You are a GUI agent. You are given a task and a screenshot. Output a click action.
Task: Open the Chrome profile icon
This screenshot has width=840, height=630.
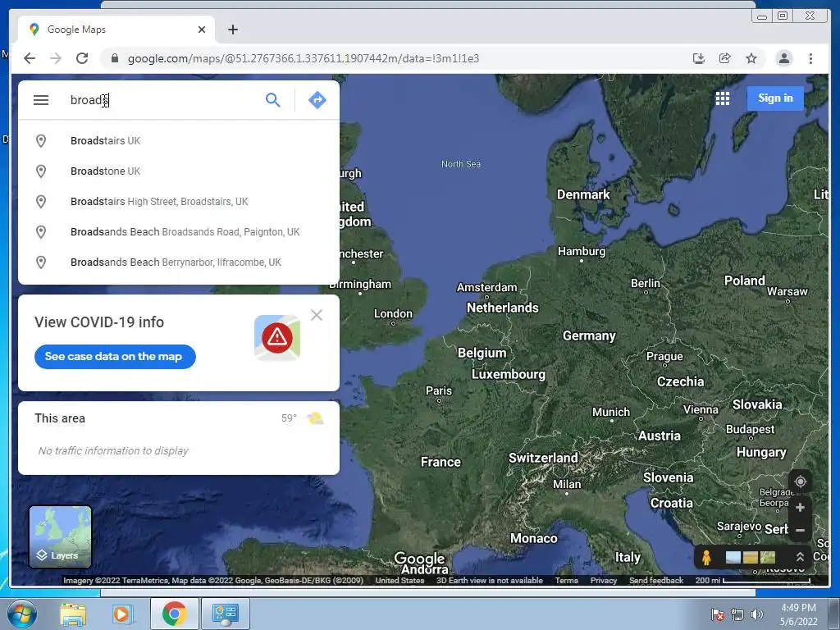[783, 58]
